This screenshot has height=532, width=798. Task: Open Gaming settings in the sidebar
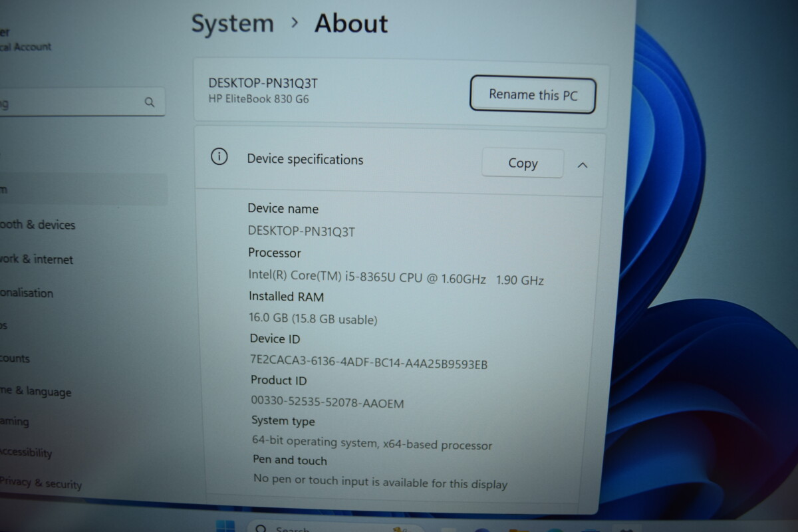(15, 422)
